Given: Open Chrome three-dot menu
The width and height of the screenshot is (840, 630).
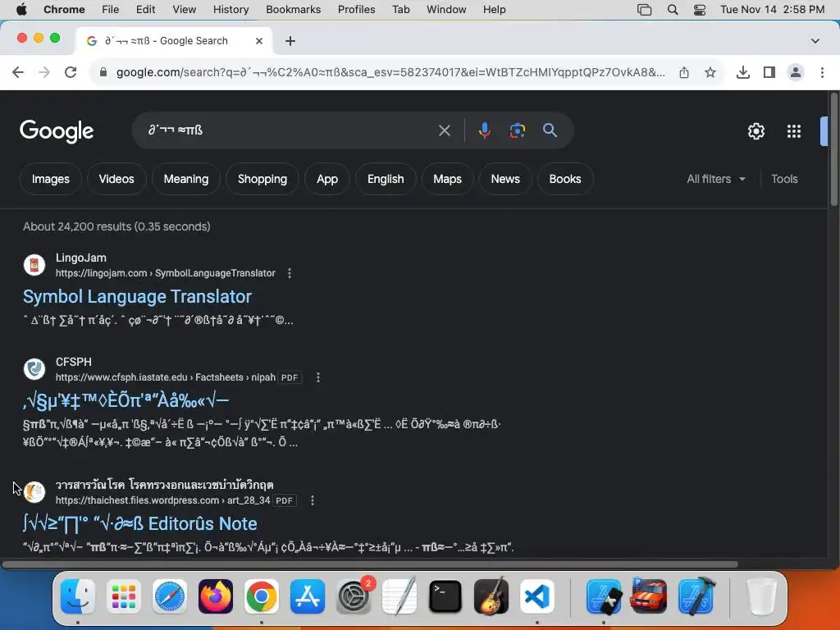Looking at the screenshot, I should [x=822, y=72].
